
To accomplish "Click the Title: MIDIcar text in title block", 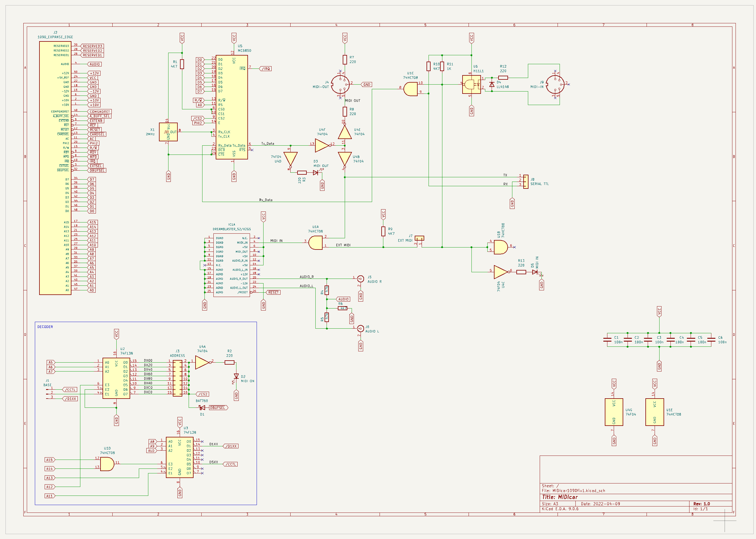I will pos(560,497).
